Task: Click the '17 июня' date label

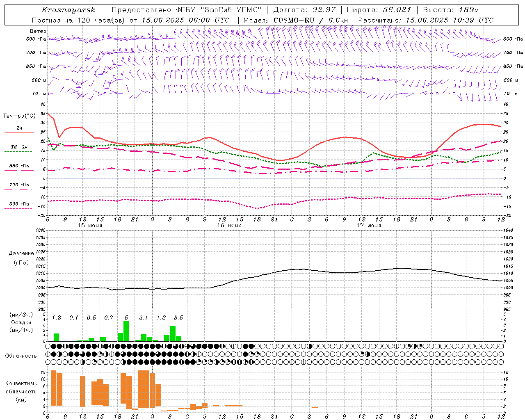Action: (369, 226)
